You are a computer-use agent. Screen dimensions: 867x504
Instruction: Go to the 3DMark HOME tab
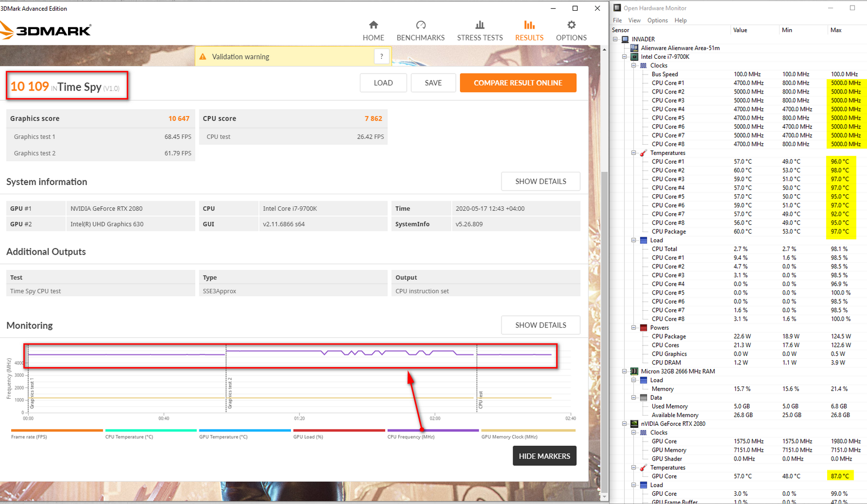(x=374, y=31)
